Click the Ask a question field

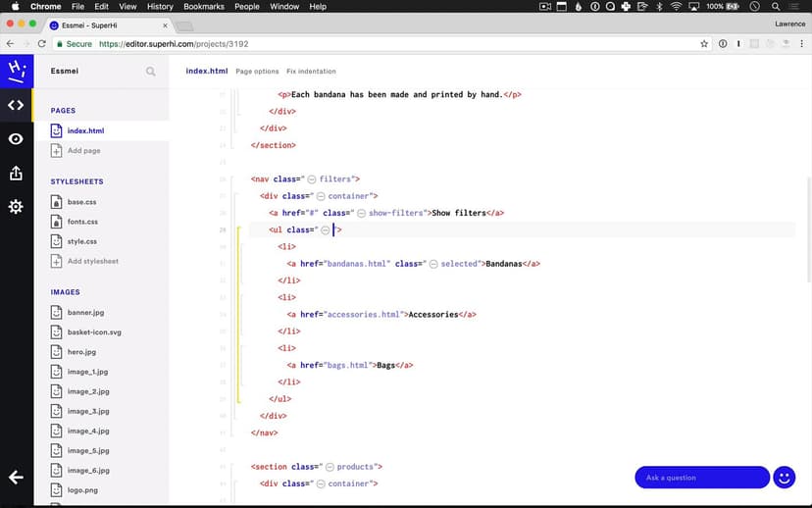(701, 478)
